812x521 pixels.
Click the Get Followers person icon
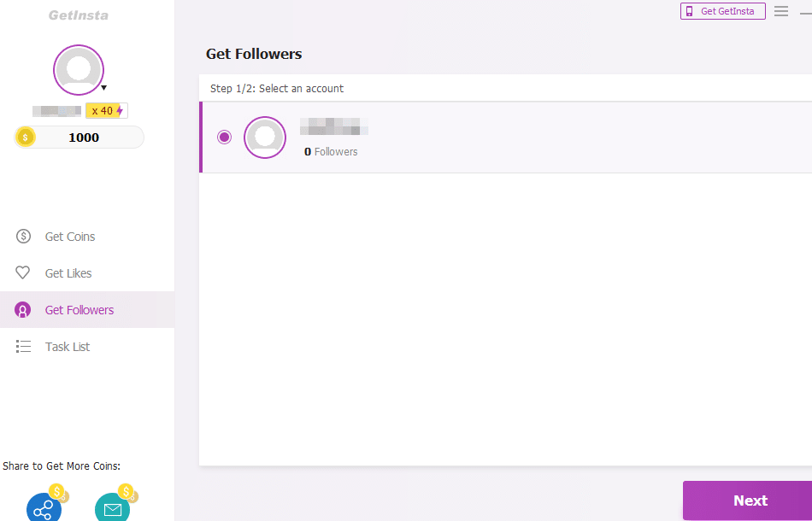23,310
